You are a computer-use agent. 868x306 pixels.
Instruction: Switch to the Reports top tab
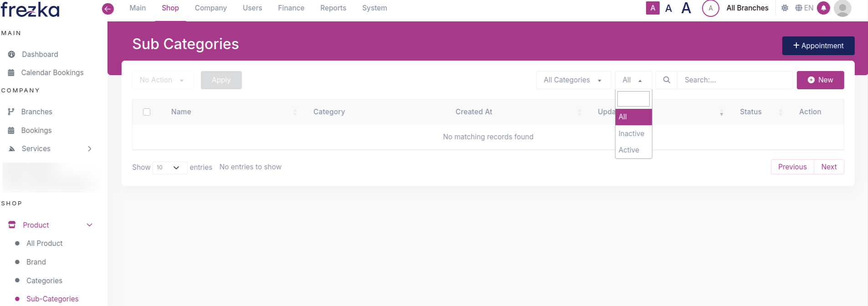click(x=333, y=8)
